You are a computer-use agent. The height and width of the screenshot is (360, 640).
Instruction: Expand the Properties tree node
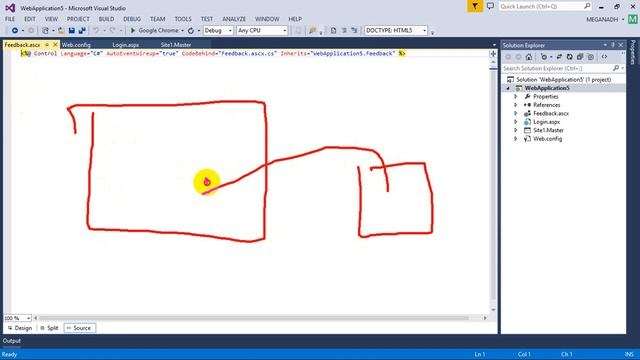[x=516, y=97]
